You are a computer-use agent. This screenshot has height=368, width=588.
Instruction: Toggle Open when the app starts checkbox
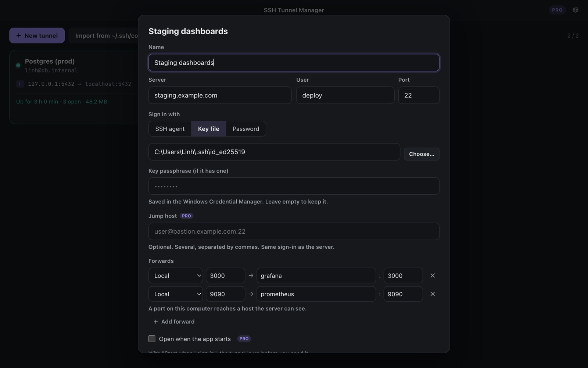click(152, 339)
